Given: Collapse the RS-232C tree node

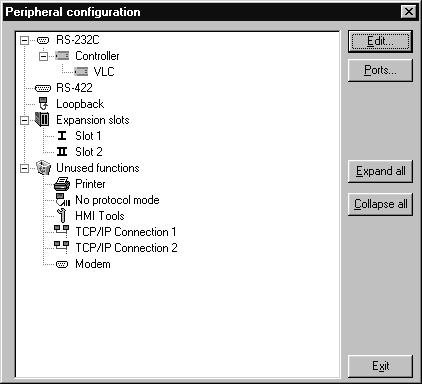Looking at the screenshot, I should pos(24,41).
